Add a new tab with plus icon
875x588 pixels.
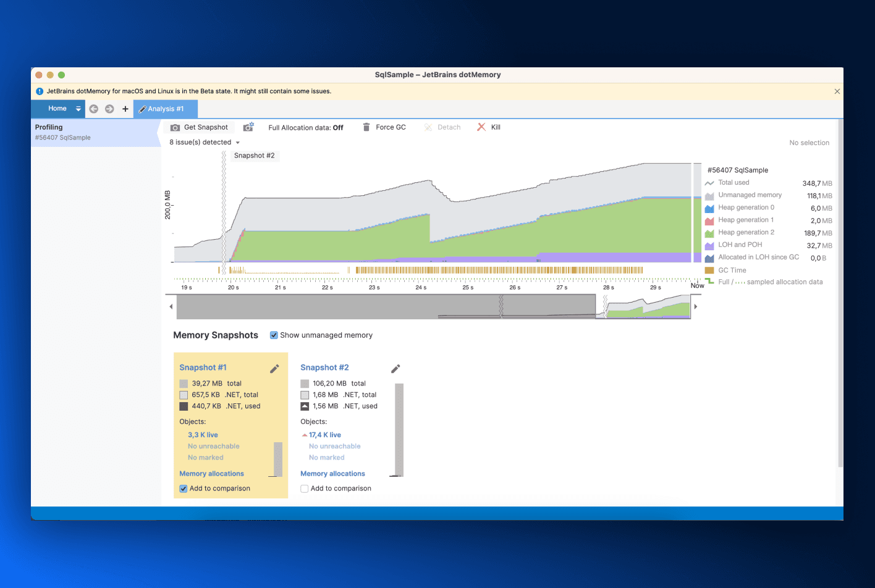[125, 109]
